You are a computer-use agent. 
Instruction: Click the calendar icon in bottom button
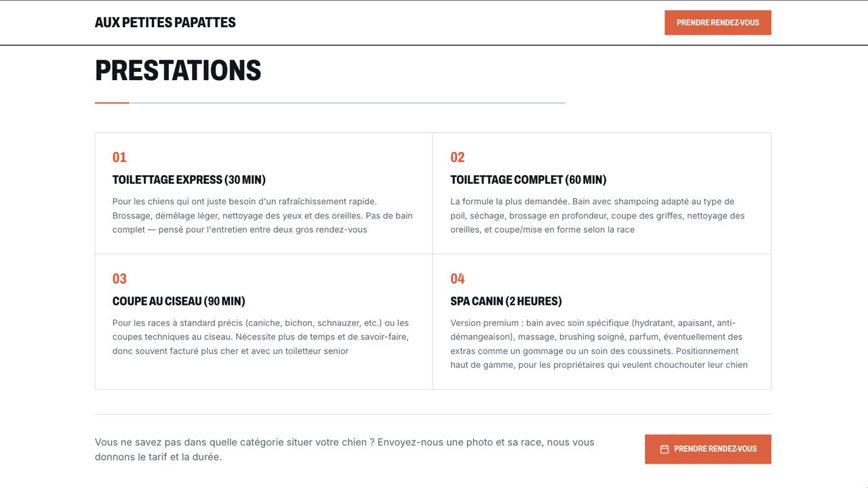point(665,449)
